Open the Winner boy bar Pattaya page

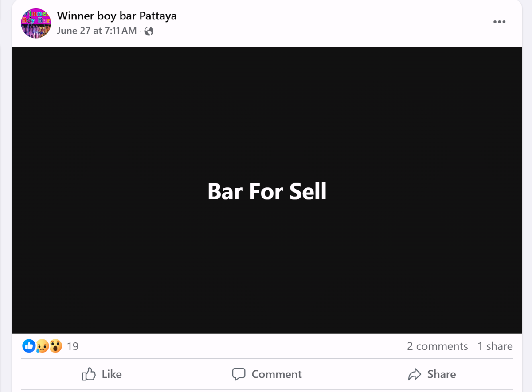click(x=117, y=16)
